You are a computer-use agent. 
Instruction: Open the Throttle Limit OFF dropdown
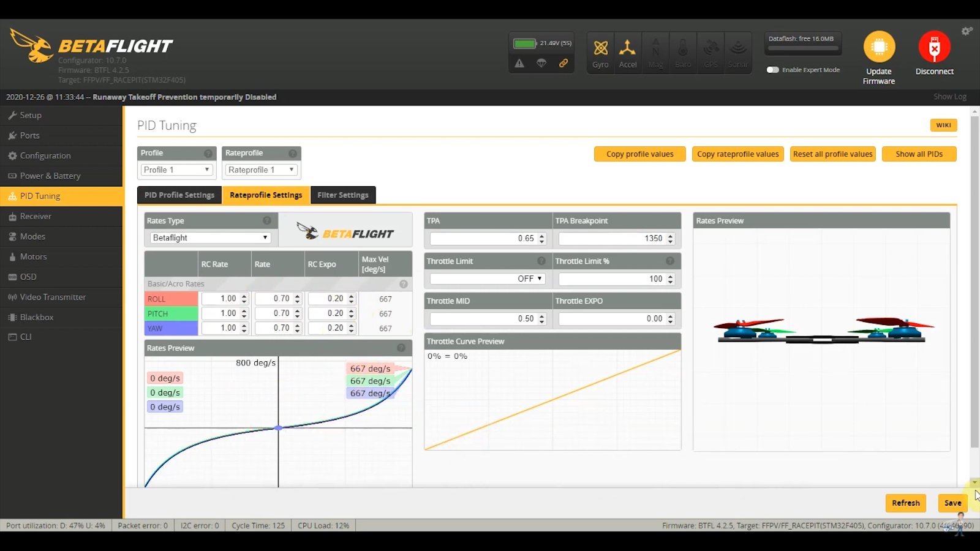488,279
